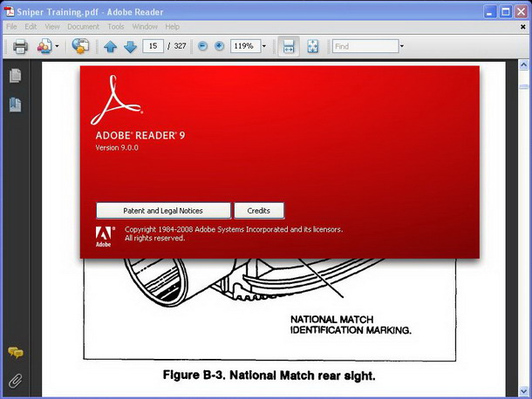The image size is (532, 399).
Task: Click the Version 9.0.0 text
Action: [117, 148]
